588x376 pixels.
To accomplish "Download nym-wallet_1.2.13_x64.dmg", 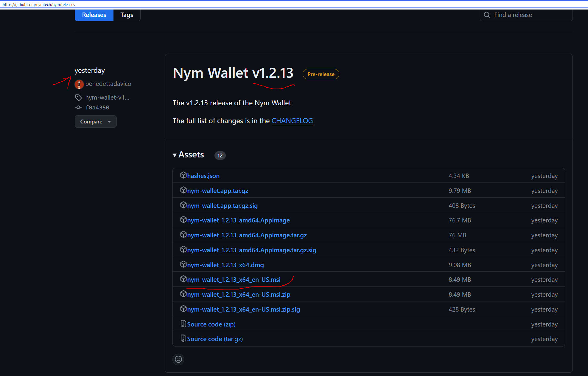I will tap(225, 265).
